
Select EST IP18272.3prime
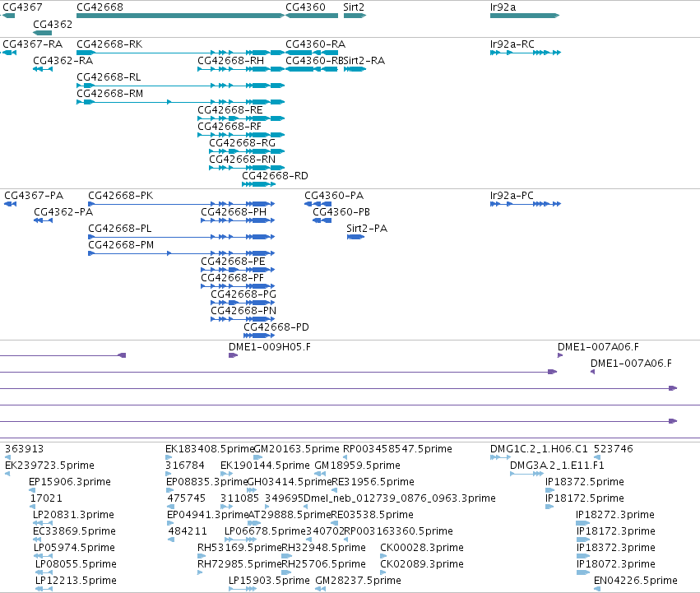(x=615, y=515)
